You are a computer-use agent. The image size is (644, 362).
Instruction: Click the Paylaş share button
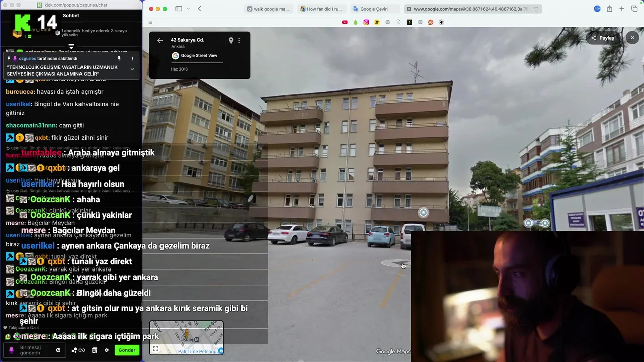tap(602, 38)
